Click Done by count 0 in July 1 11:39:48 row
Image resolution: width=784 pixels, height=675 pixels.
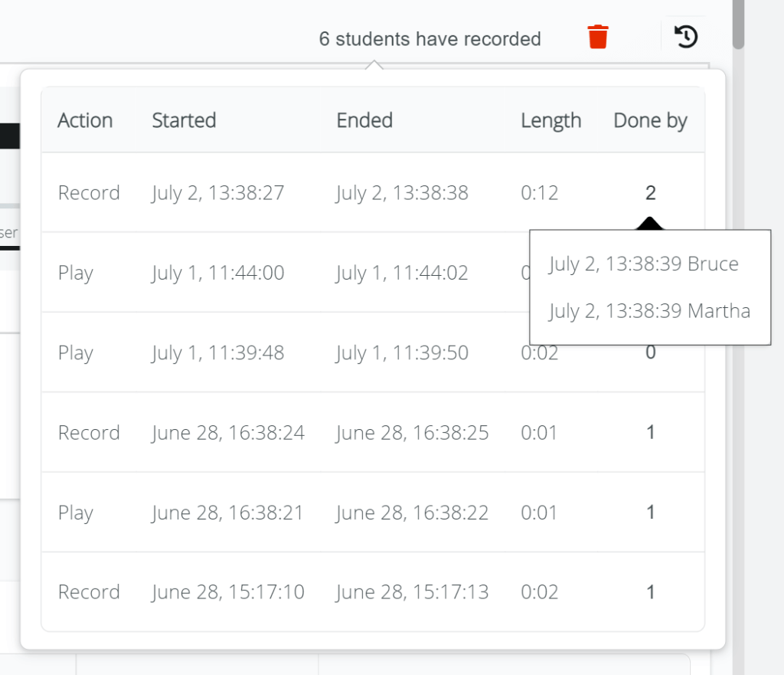(650, 353)
